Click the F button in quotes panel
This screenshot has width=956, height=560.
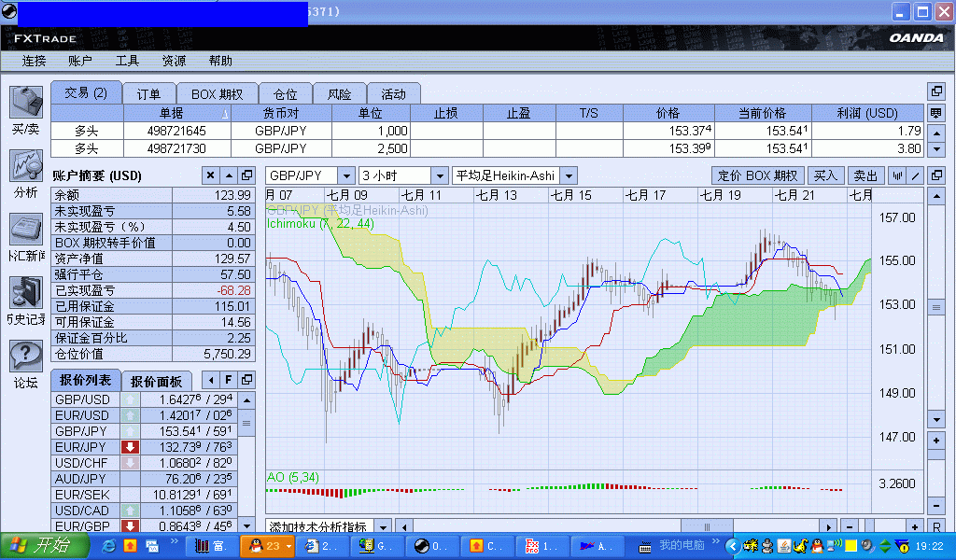click(x=229, y=380)
